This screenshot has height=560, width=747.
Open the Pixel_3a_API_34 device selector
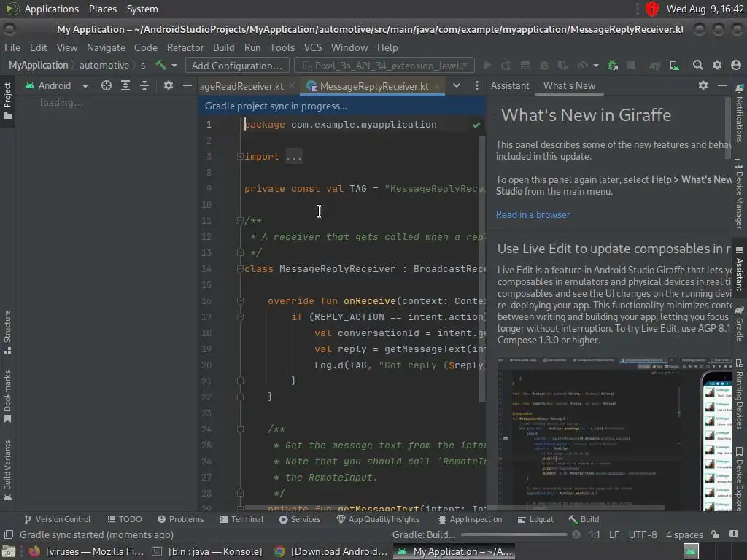(x=384, y=65)
